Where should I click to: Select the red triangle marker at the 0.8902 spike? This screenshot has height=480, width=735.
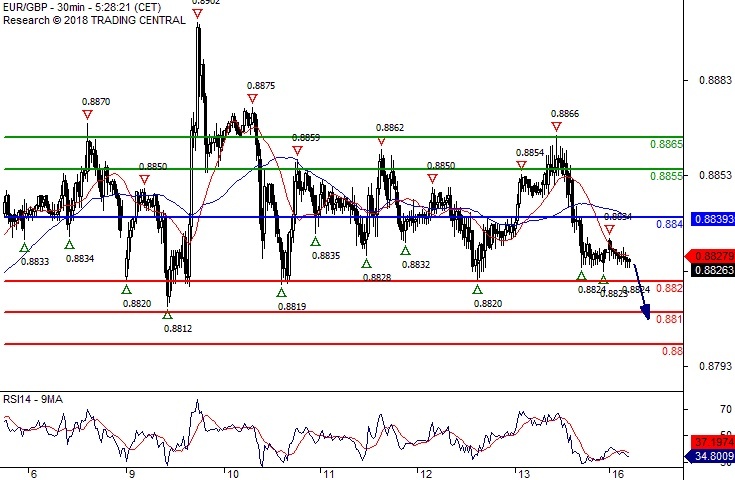point(197,14)
